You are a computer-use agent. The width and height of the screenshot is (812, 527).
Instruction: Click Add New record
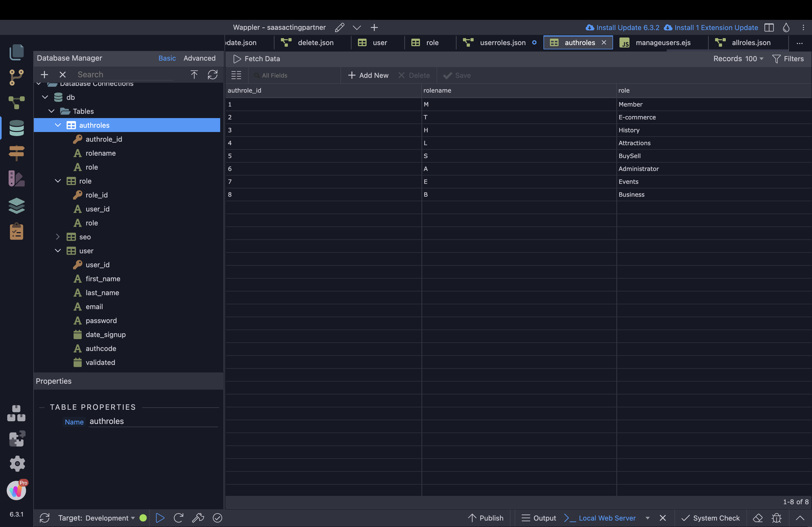tap(368, 75)
